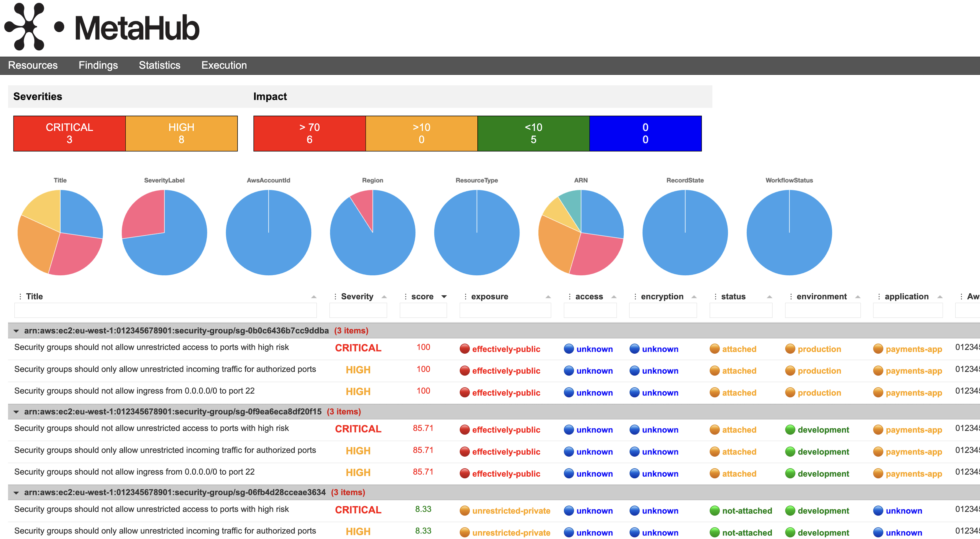Collapse the sg-0f9ea6eca8df20f15 group row
Image resolution: width=980 pixels, height=539 pixels.
pos(16,412)
